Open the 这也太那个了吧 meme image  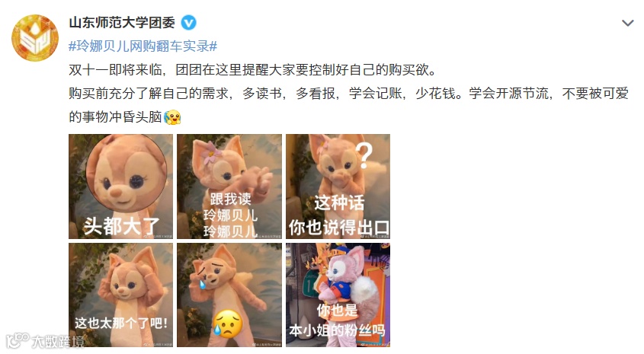(120, 295)
